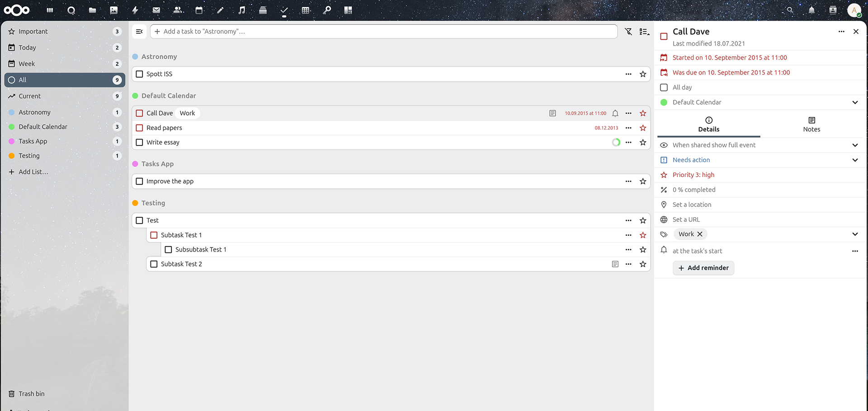Enable the All day checkbox

click(x=664, y=88)
